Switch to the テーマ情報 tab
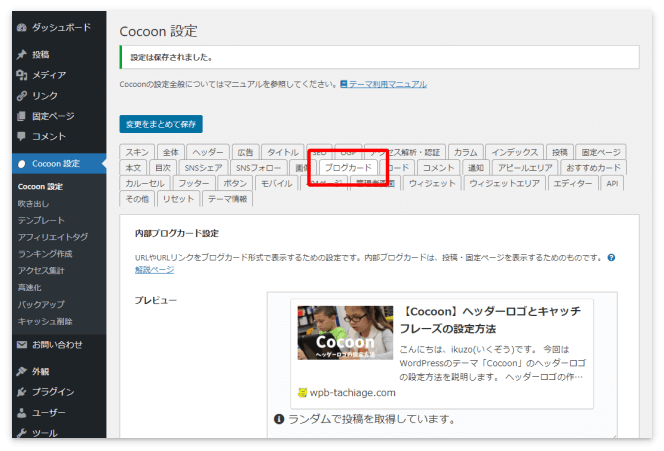This screenshot has height=451, width=664. click(227, 199)
